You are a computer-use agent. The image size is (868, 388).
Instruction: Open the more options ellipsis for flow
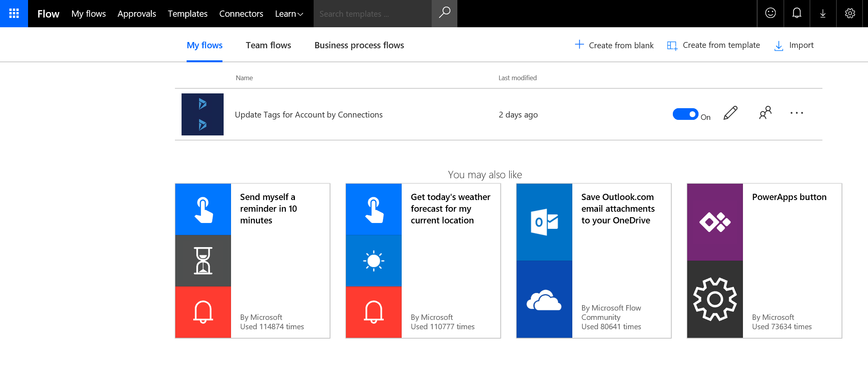796,113
